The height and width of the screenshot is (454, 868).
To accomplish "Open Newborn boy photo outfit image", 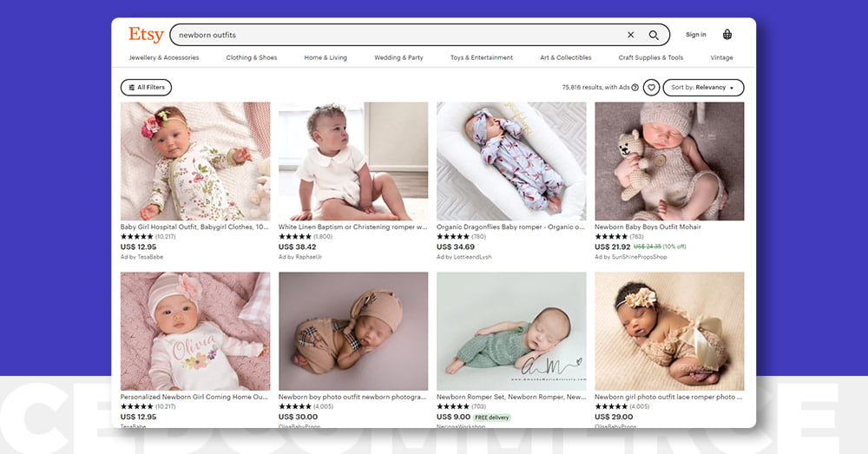I will [353, 331].
